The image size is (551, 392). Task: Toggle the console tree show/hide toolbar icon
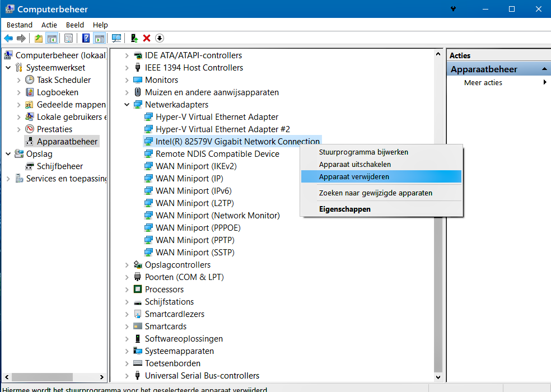[52, 38]
